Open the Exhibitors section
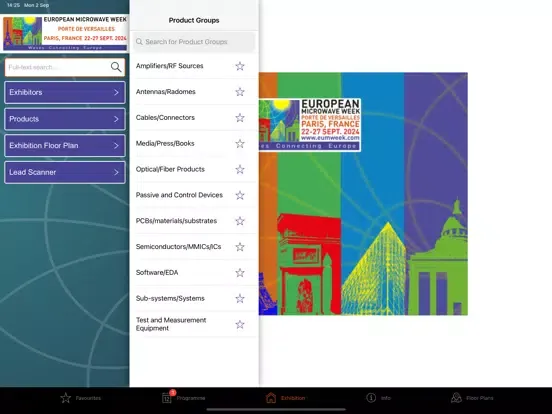The width and height of the screenshot is (552, 414). pos(65,92)
